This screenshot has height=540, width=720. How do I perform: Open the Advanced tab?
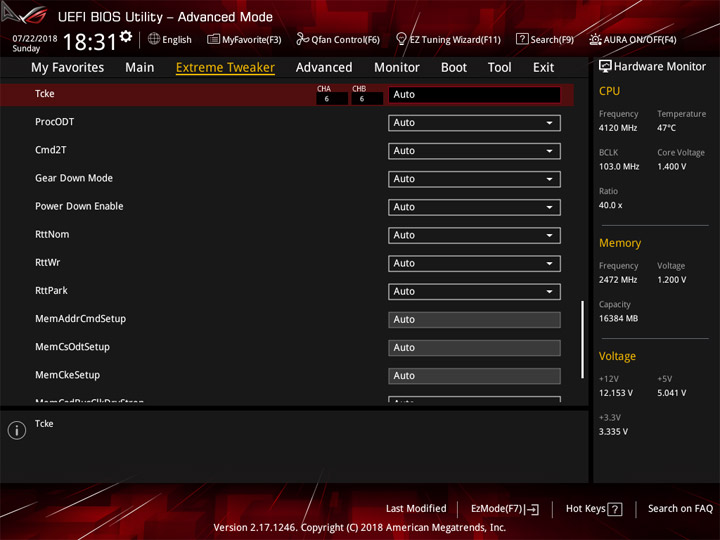click(x=324, y=68)
